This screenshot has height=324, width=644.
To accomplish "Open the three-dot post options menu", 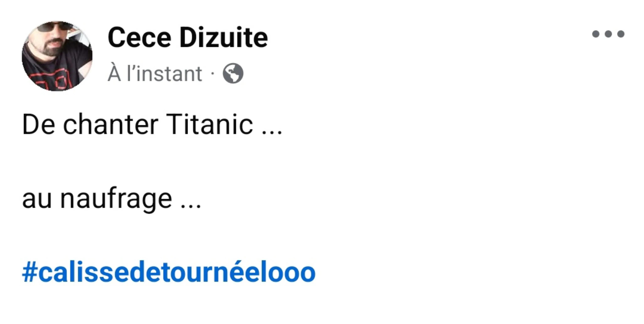I will [x=608, y=34].
